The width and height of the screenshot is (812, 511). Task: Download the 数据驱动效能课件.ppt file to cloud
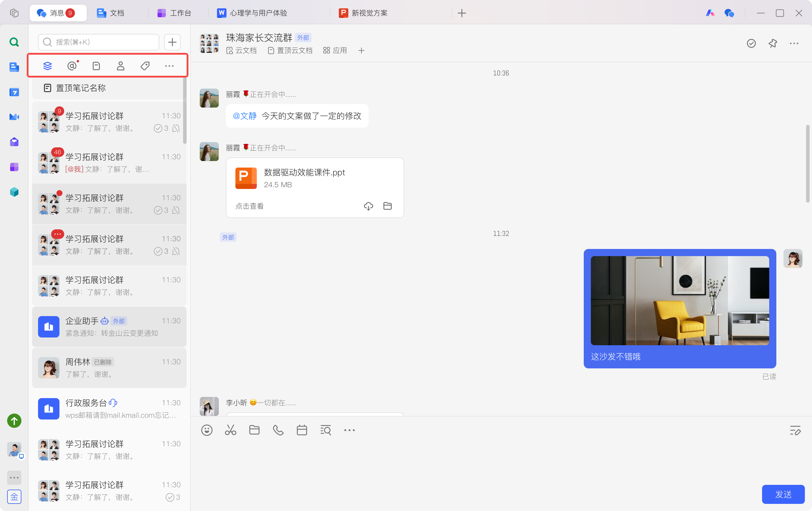coord(368,206)
